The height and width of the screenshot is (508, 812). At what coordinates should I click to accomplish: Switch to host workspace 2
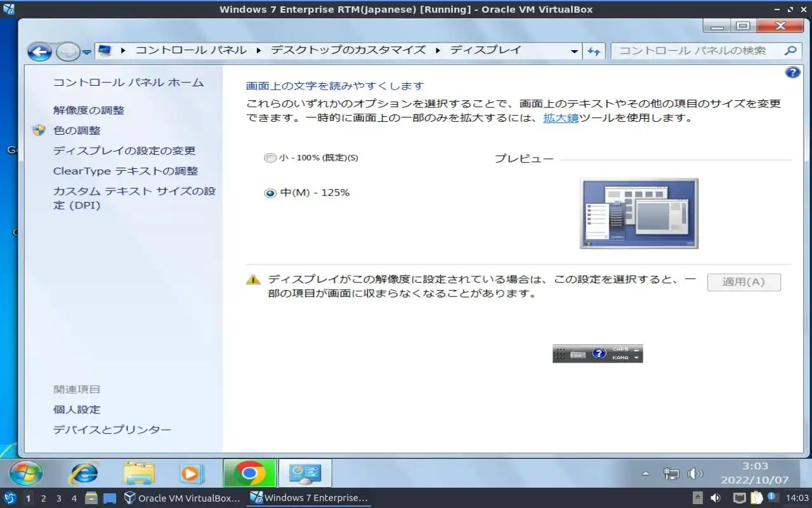[x=43, y=498]
